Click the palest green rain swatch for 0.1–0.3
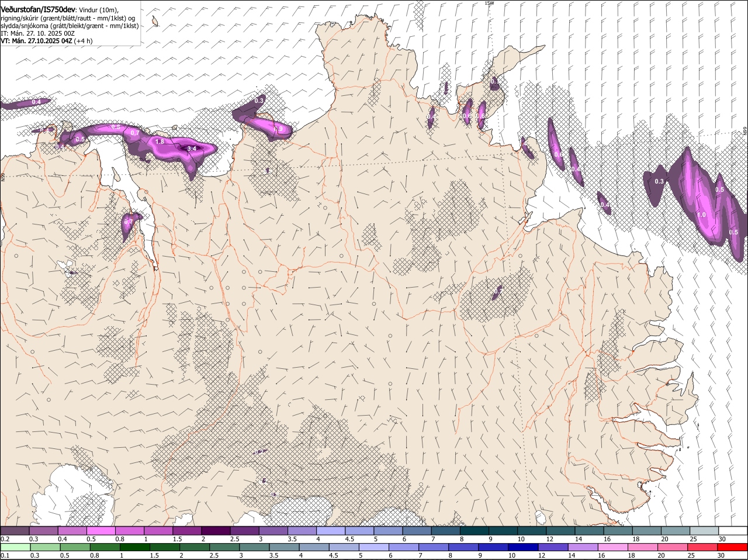 click(15, 547)
